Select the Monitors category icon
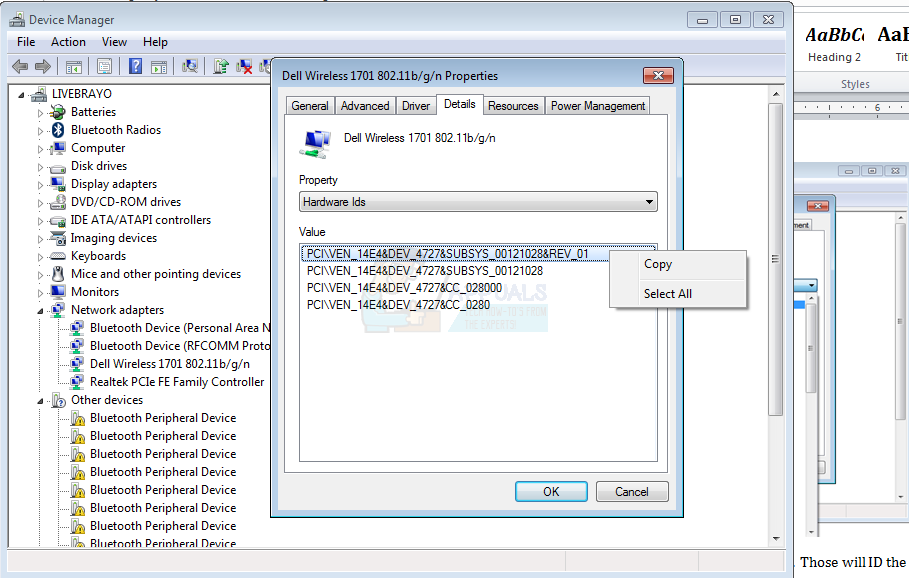The height and width of the screenshot is (578, 909). pyautogui.click(x=57, y=292)
